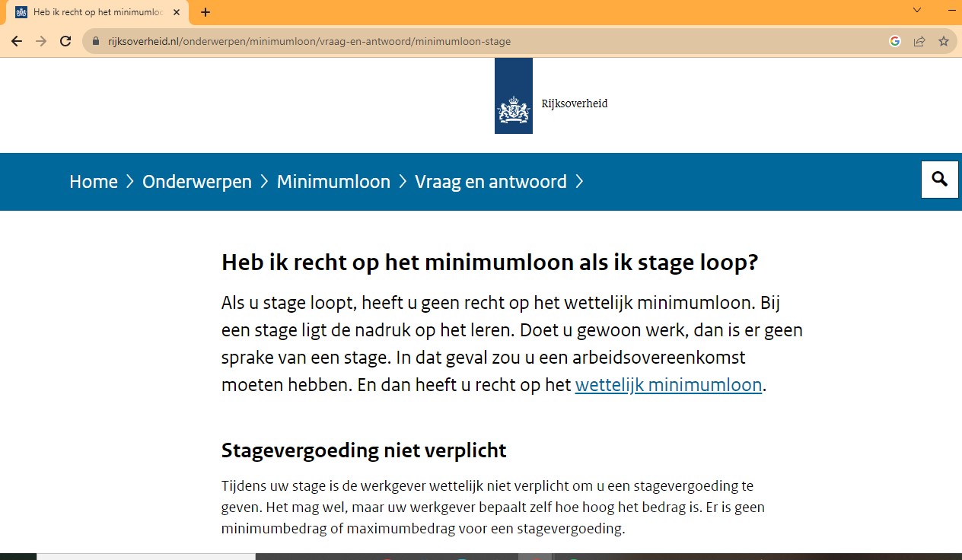Share this page using share icon
This screenshot has height=560, width=962.
coord(919,41)
